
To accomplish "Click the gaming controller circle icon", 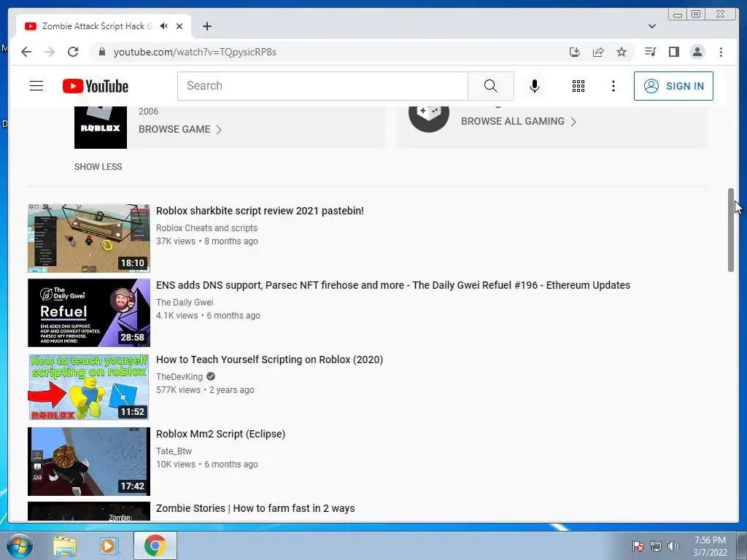I will pyautogui.click(x=429, y=118).
